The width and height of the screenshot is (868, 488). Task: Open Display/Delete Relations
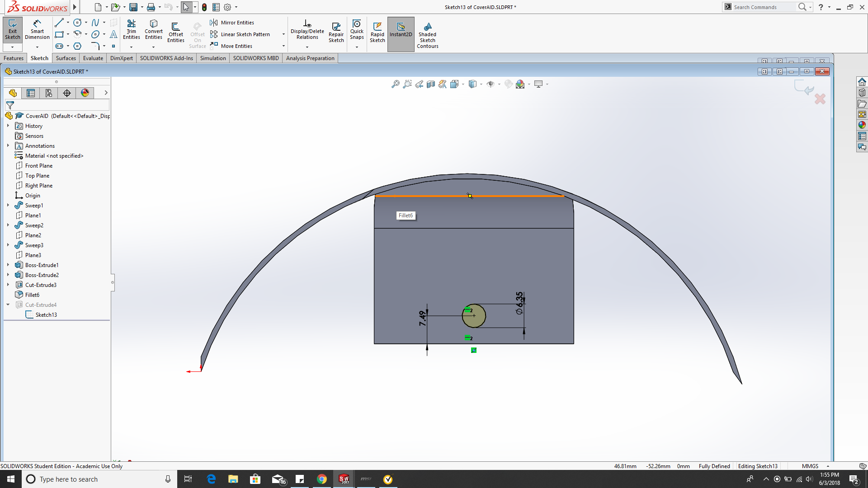click(307, 31)
